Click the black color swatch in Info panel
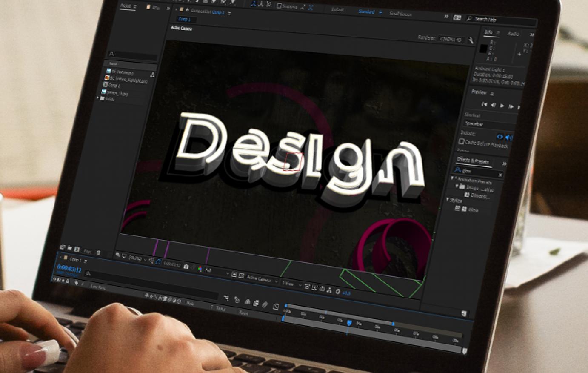Screen dimensions: 588x373 [x=482, y=49]
